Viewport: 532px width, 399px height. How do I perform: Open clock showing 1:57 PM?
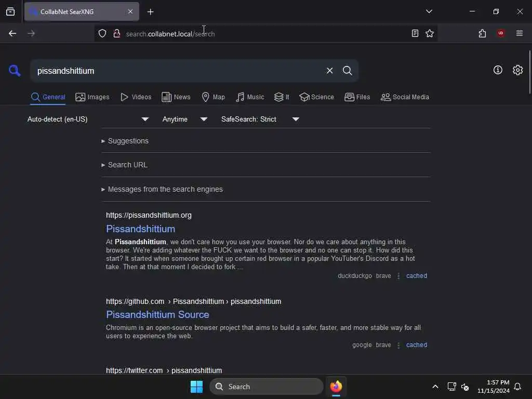click(494, 387)
